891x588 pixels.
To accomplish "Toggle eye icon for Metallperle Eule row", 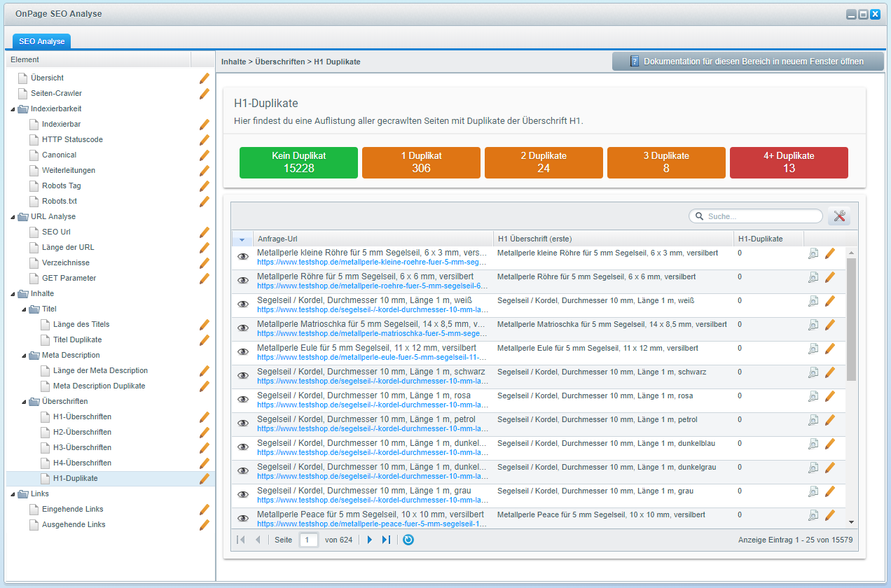I will pos(243,352).
